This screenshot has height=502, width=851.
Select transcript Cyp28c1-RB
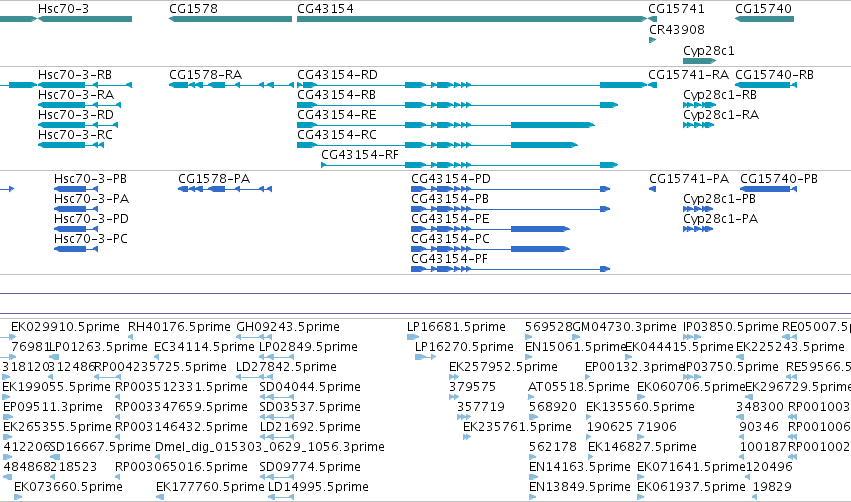point(720,95)
